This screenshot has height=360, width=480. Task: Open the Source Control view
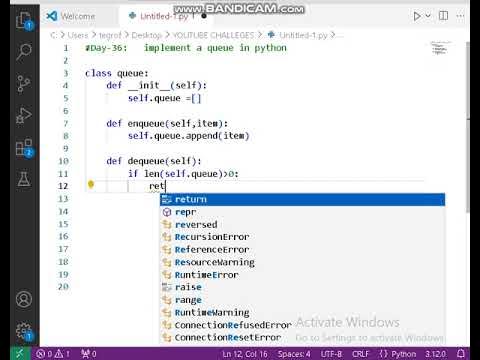click(24, 84)
